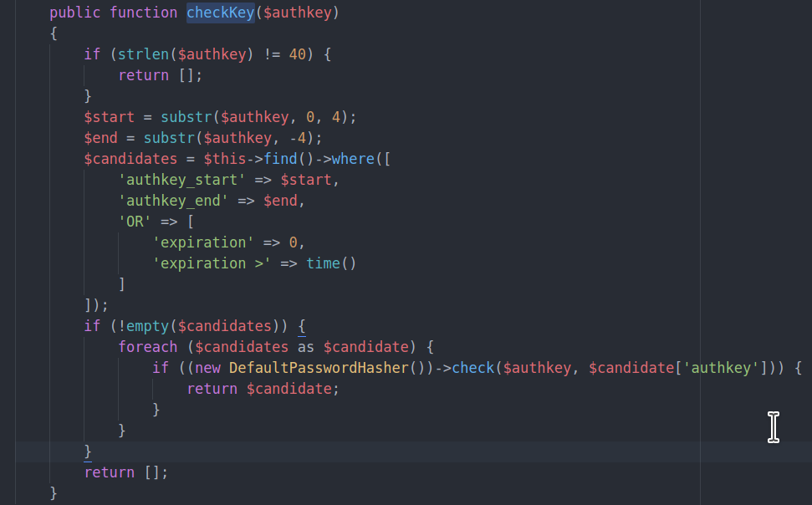Click the foreach keyword
The height and width of the screenshot is (505, 812).
pos(148,347)
